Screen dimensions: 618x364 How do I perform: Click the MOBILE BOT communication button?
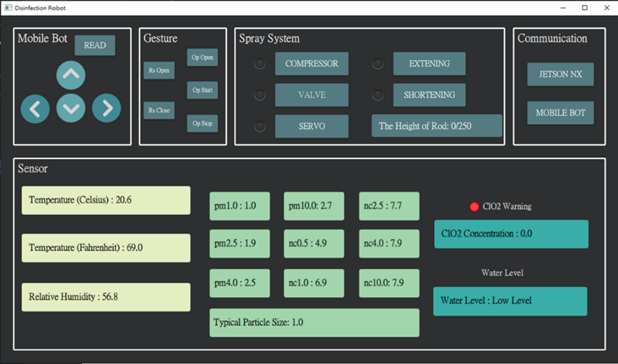(560, 113)
